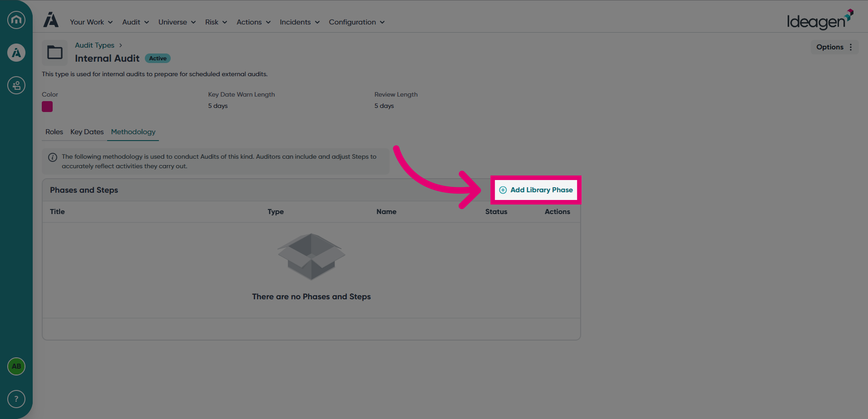
Task: Open the user admin icon in sidebar
Action: pos(16,85)
